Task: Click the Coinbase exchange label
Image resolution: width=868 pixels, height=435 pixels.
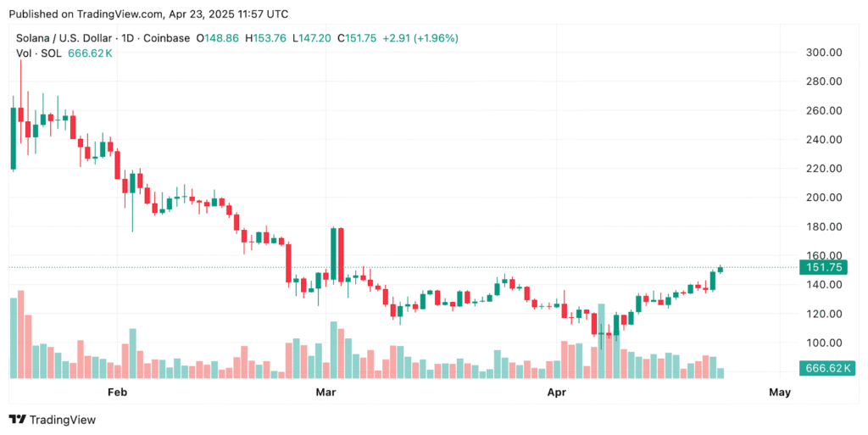Action: click(167, 38)
